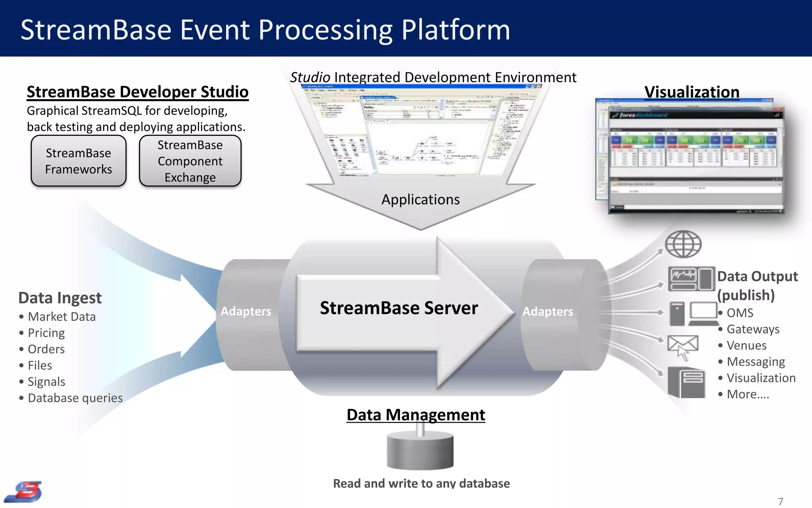Select the Pricing bullet
The width and height of the screenshot is (812, 508).
coord(42,333)
